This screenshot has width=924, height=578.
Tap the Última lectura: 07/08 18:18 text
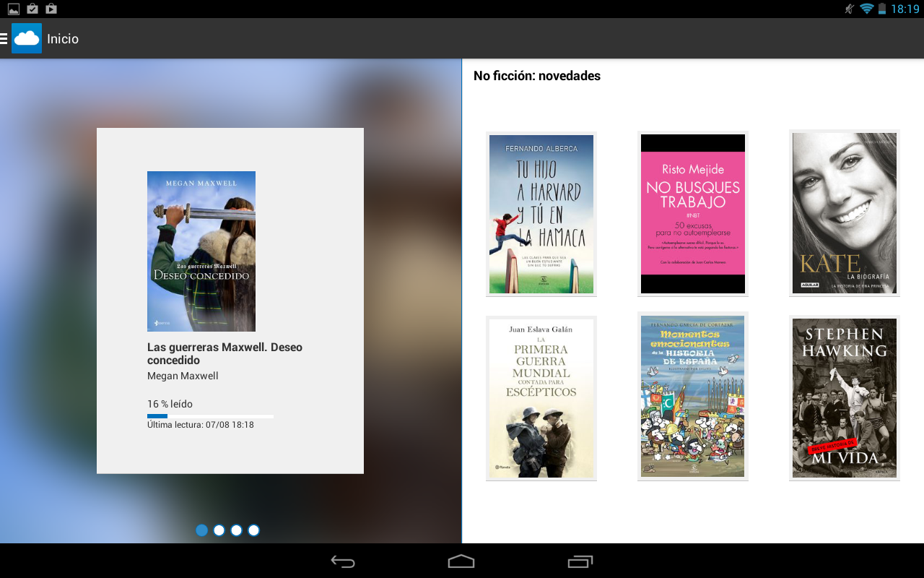tap(201, 425)
